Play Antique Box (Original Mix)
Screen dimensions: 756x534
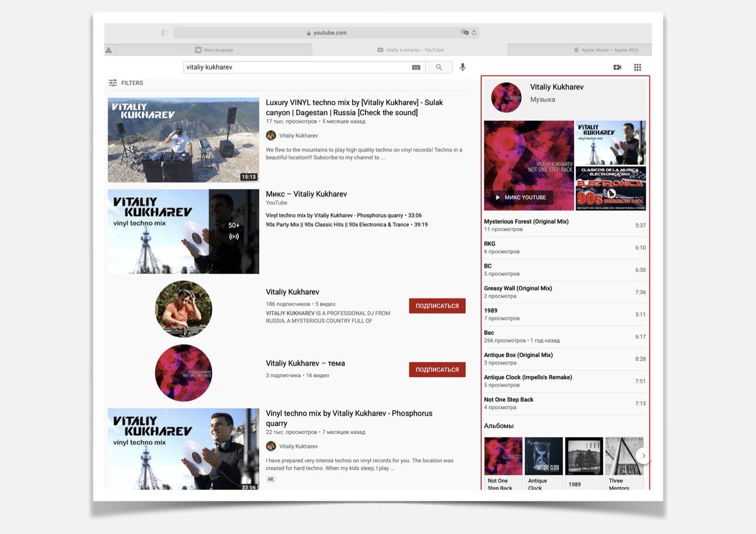pos(565,359)
